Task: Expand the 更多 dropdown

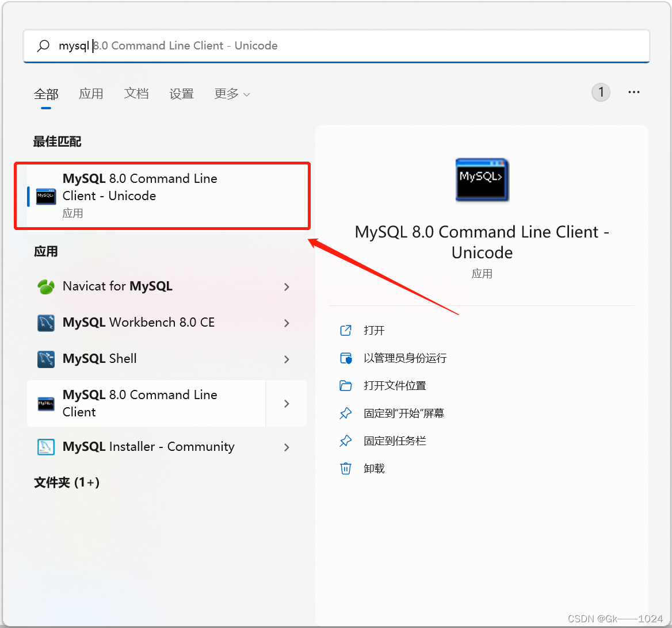Action: point(232,94)
